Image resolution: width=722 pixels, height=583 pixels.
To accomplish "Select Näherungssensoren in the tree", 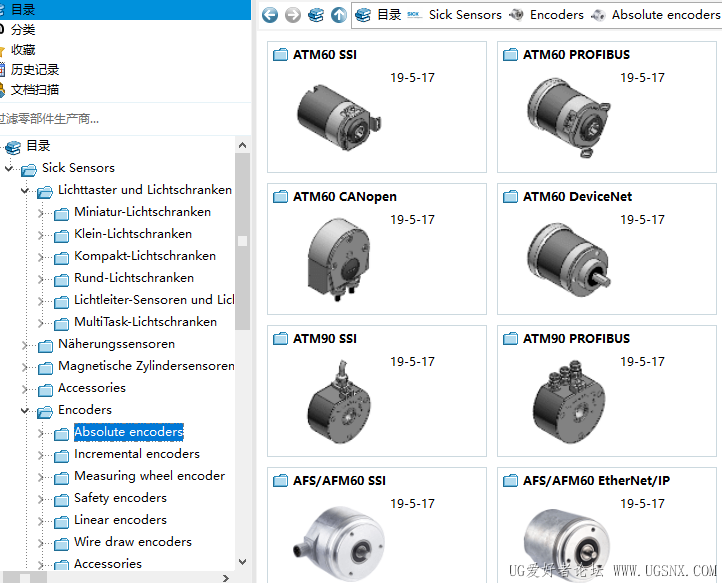I will (x=116, y=344).
